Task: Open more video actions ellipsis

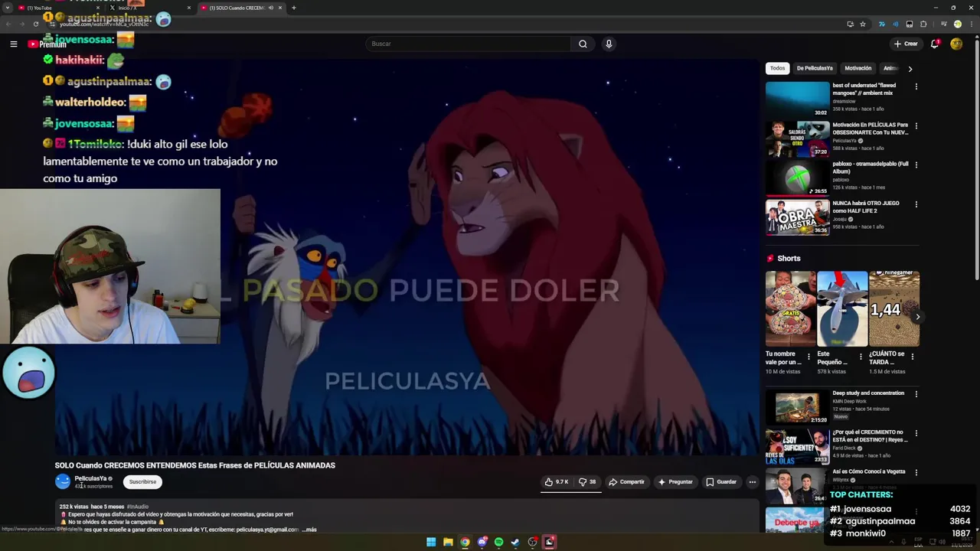Action: click(x=753, y=482)
